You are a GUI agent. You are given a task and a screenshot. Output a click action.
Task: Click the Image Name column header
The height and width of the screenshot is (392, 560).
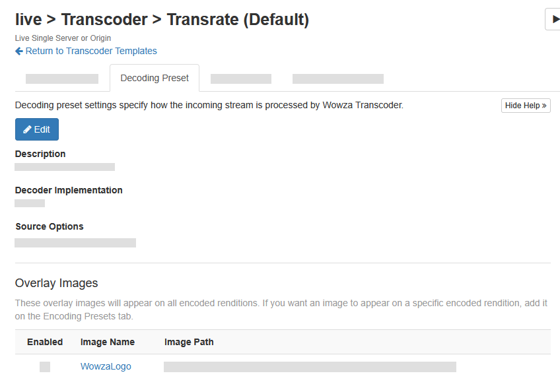click(x=108, y=342)
